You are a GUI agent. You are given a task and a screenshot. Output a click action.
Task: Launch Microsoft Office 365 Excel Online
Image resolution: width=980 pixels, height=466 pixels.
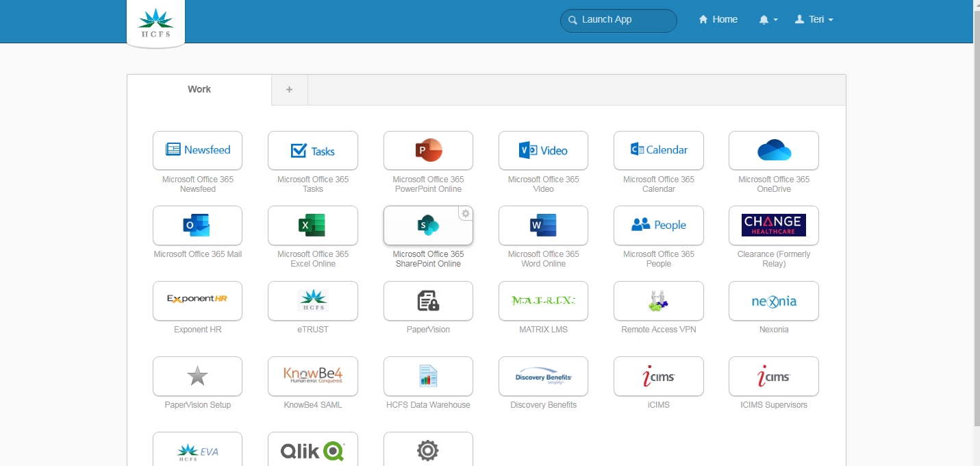pyautogui.click(x=312, y=225)
